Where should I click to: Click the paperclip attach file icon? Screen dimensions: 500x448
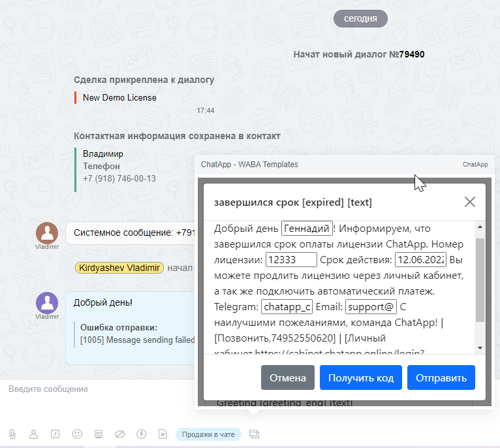point(12,434)
